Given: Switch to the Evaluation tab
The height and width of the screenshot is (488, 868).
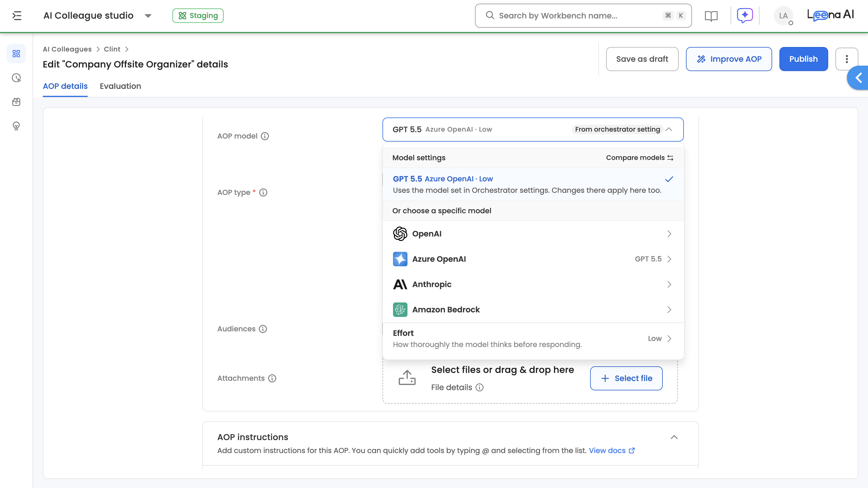Looking at the screenshot, I should [x=120, y=86].
